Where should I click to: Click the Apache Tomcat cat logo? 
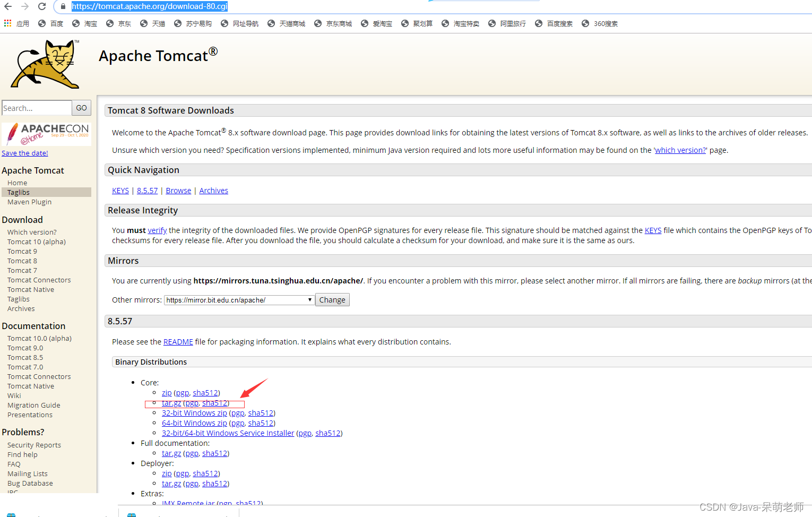45,64
